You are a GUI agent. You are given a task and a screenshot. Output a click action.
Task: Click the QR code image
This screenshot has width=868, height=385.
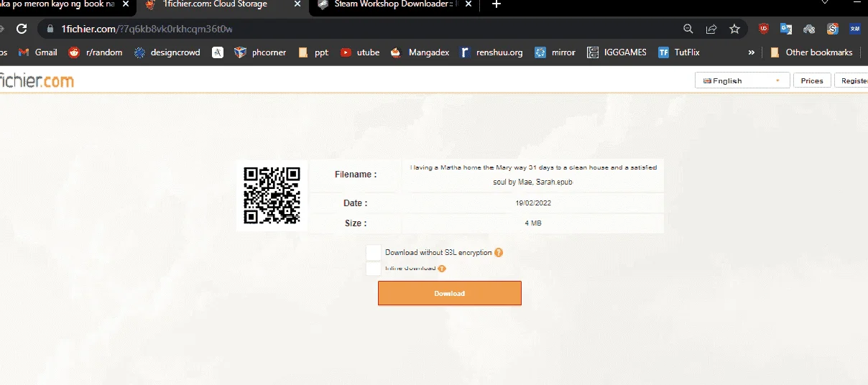click(x=272, y=195)
